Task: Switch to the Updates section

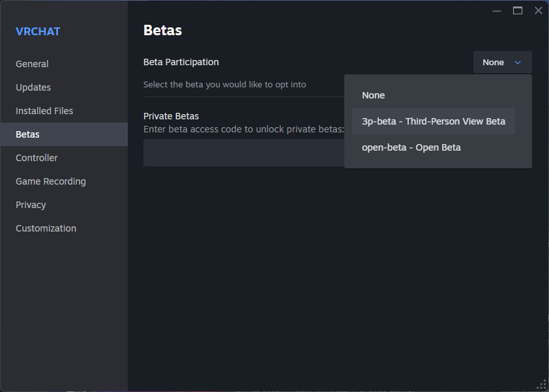Action: point(33,87)
